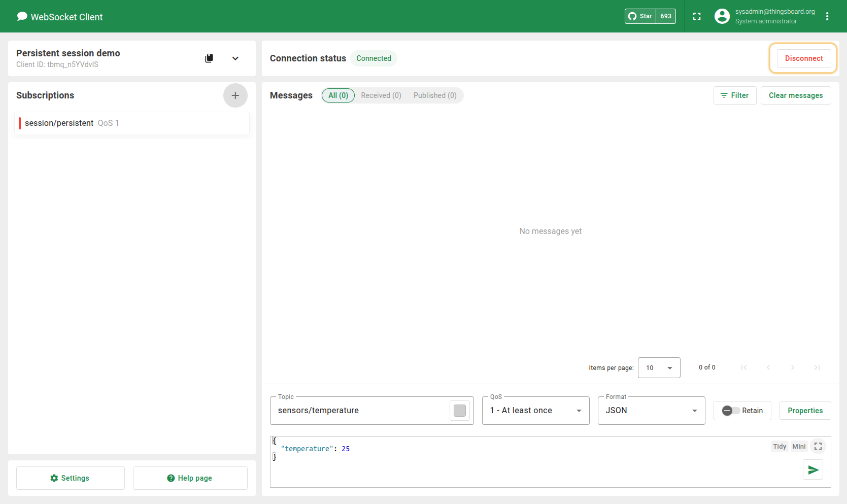Select the All messages filter chip

pyautogui.click(x=338, y=95)
